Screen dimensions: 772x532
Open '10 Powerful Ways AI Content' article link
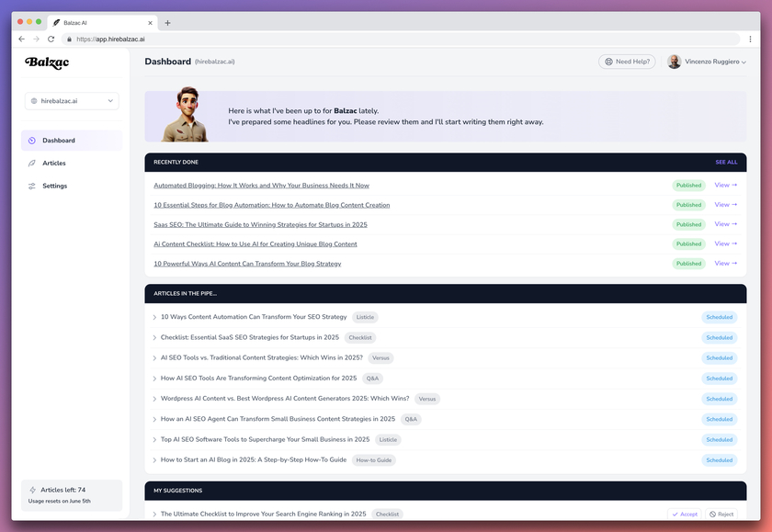click(247, 264)
